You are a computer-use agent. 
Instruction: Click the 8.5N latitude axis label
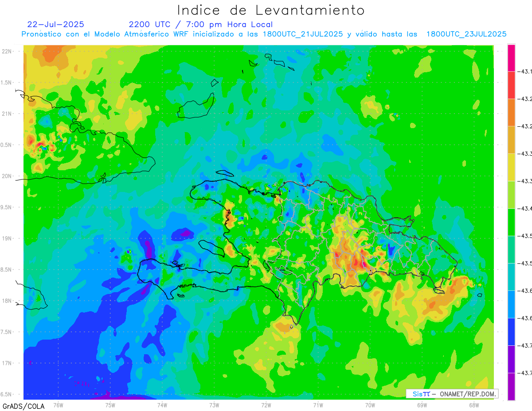(x=7, y=270)
